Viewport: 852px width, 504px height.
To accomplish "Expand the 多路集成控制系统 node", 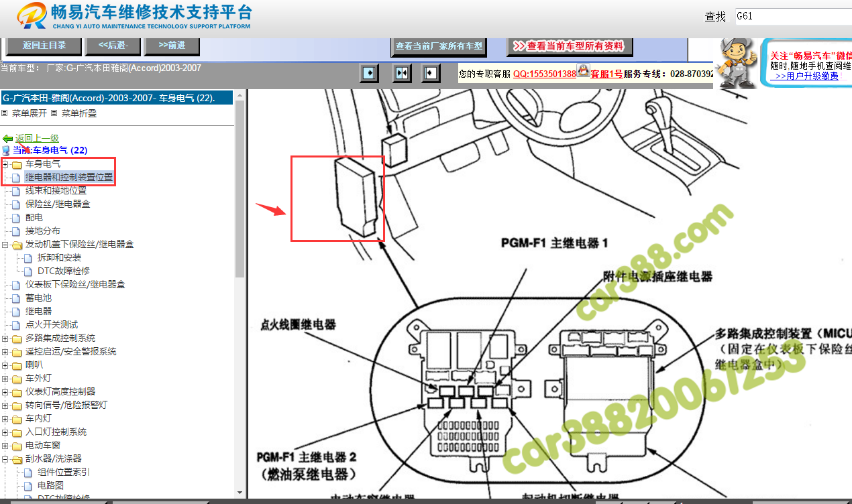I will tap(5, 338).
